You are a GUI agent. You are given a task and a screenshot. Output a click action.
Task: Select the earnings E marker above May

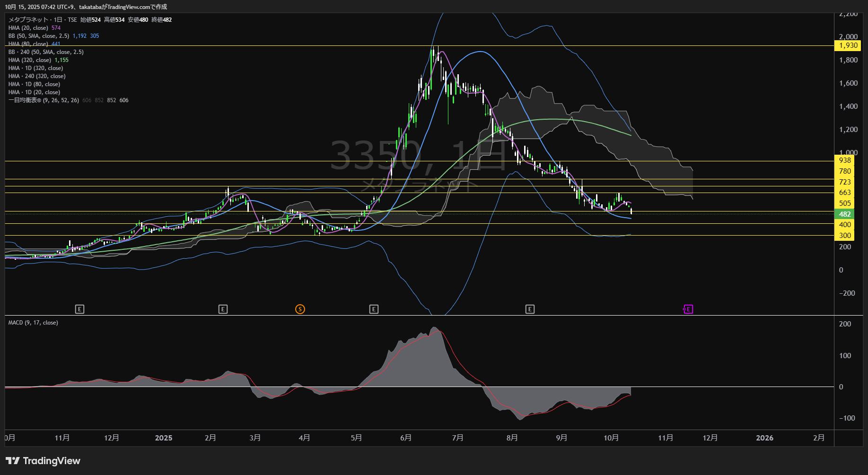(374, 309)
